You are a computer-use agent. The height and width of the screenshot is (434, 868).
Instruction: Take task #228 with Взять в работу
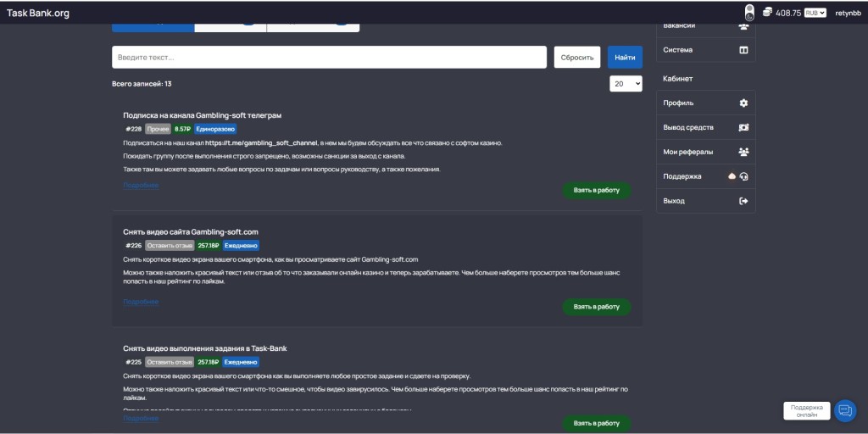(x=597, y=190)
